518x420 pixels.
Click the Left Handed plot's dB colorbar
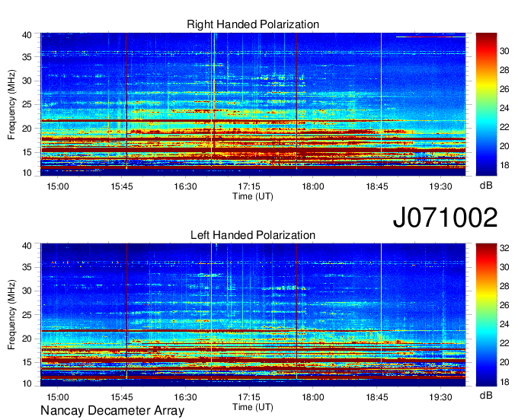coord(486,315)
